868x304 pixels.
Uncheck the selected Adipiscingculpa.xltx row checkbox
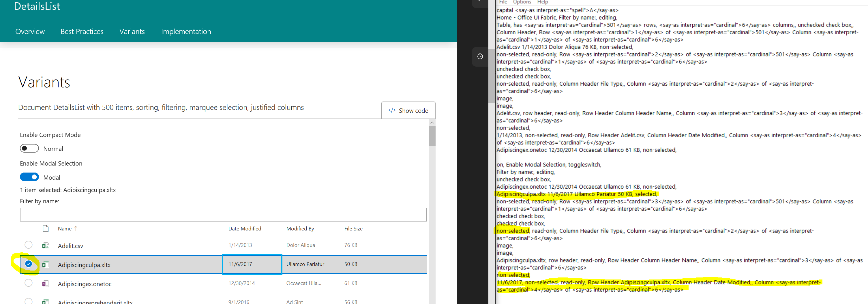[29, 264]
